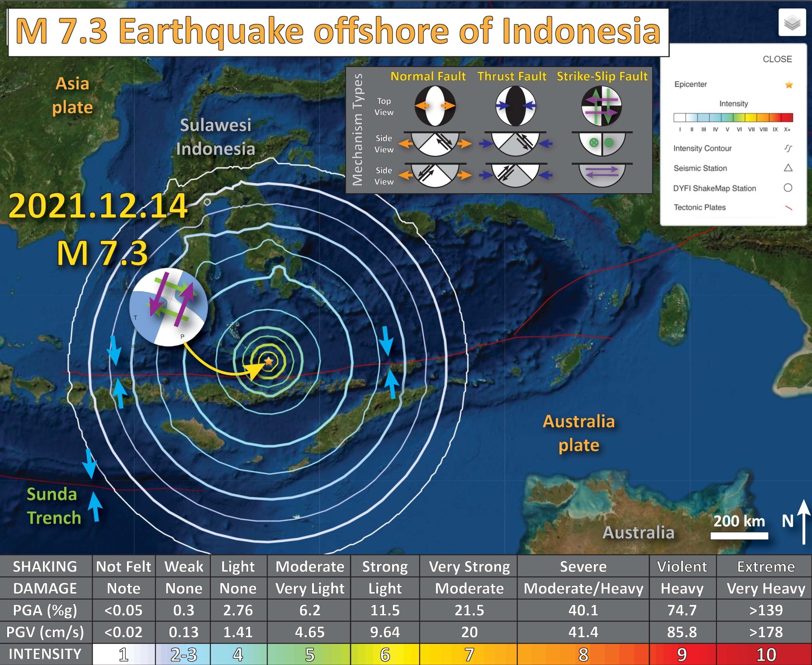This screenshot has height=665, width=812.
Task: Click the focal mechanism beachball on the map
Action: point(169,308)
